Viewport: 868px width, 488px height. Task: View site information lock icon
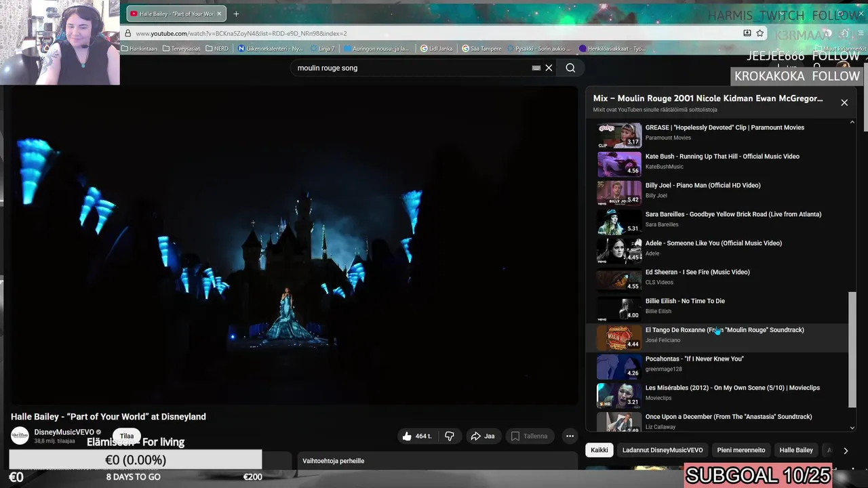coord(127,33)
